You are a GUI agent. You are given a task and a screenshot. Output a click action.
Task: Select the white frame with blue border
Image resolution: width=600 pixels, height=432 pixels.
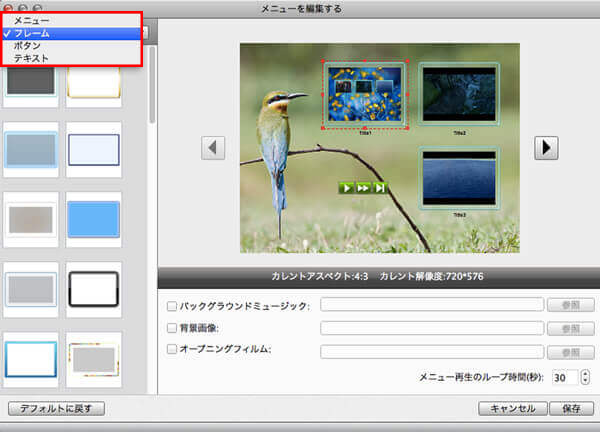coord(31,360)
